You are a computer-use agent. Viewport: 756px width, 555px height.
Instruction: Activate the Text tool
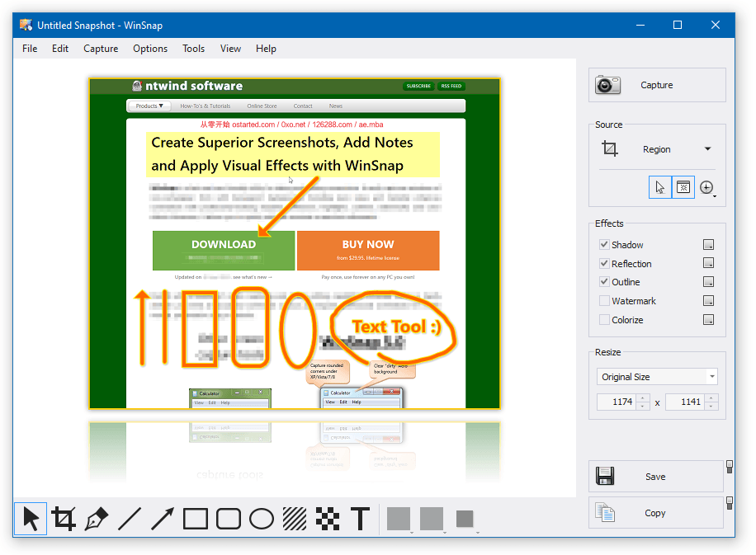point(360,519)
